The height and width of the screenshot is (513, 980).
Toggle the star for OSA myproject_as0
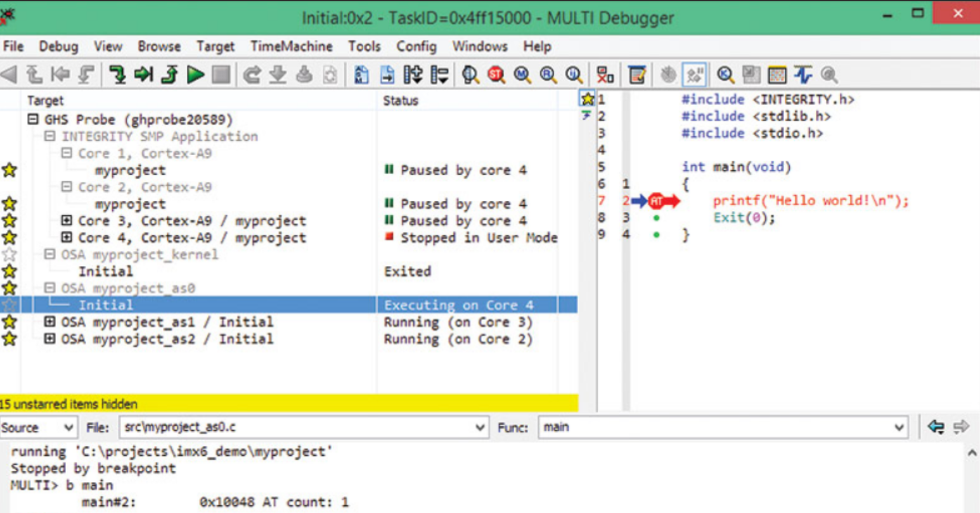[10, 288]
